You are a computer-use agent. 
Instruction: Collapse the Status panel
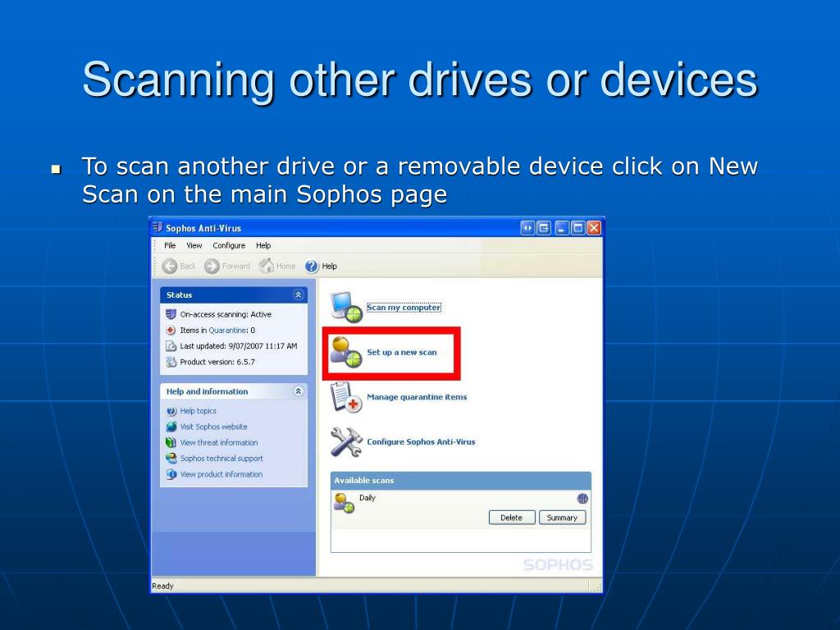[299, 294]
